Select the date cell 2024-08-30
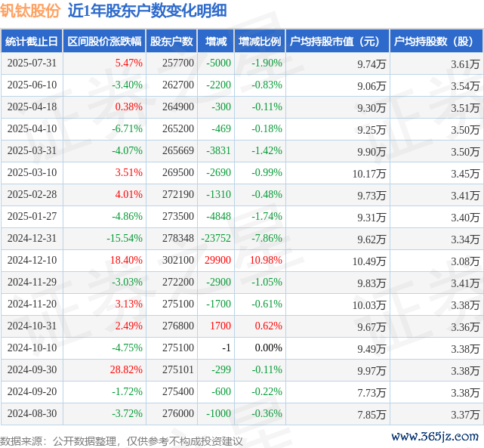Viewport: 484px width, 448px height. [32, 414]
